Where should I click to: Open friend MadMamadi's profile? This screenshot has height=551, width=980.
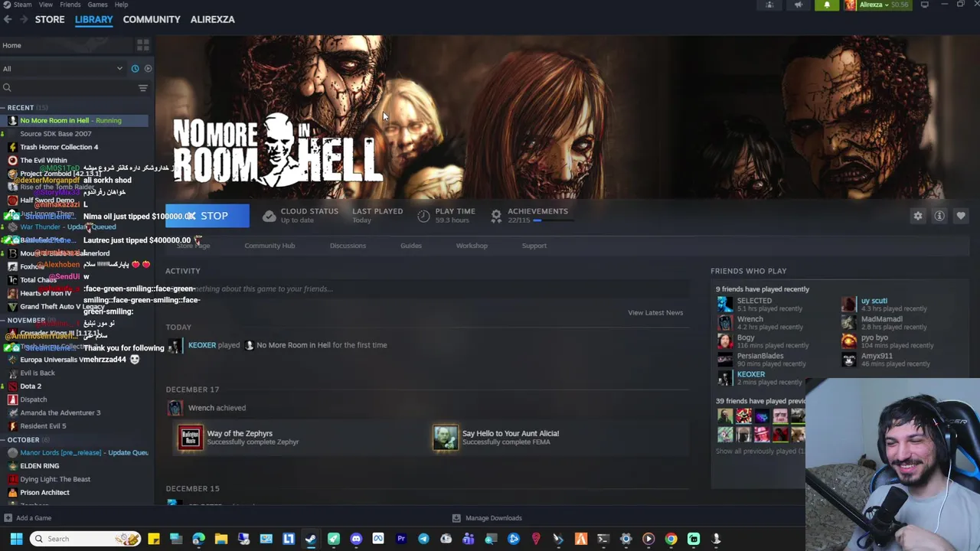click(x=881, y=319)
